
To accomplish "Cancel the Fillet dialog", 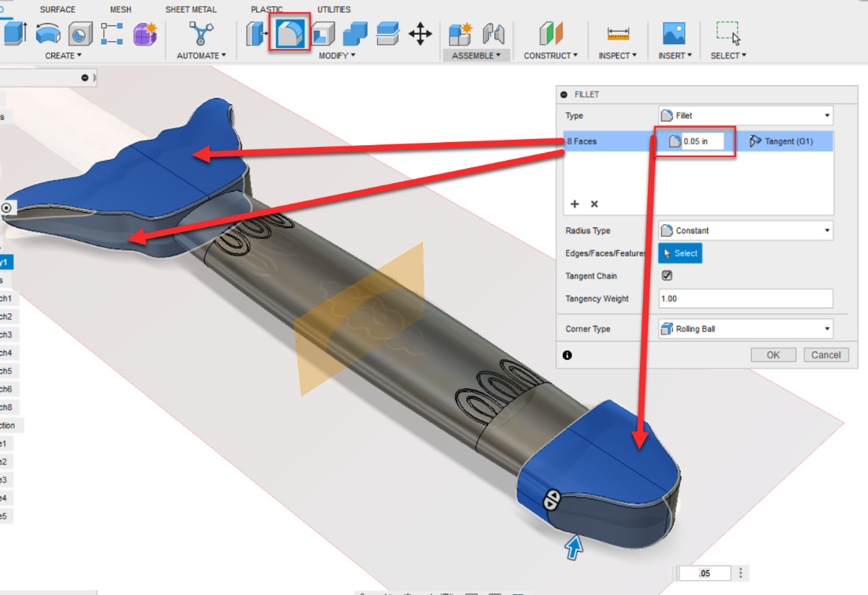I will 825,354.
